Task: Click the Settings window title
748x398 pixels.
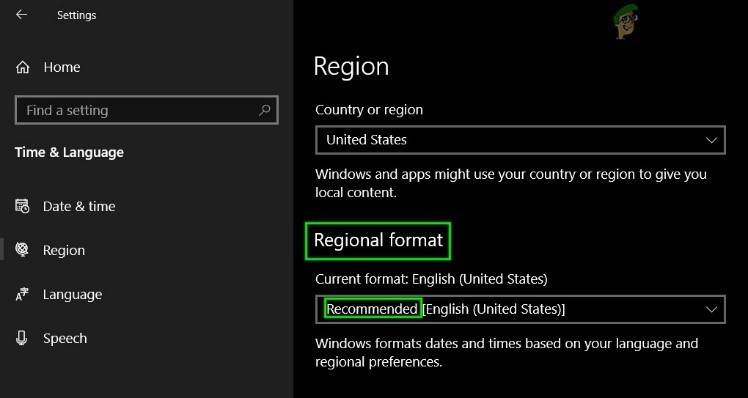Action: click(76, 15)
